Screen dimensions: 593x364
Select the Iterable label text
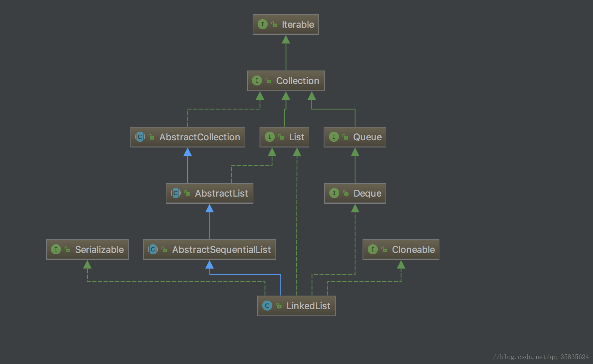(x=298, y=25)
